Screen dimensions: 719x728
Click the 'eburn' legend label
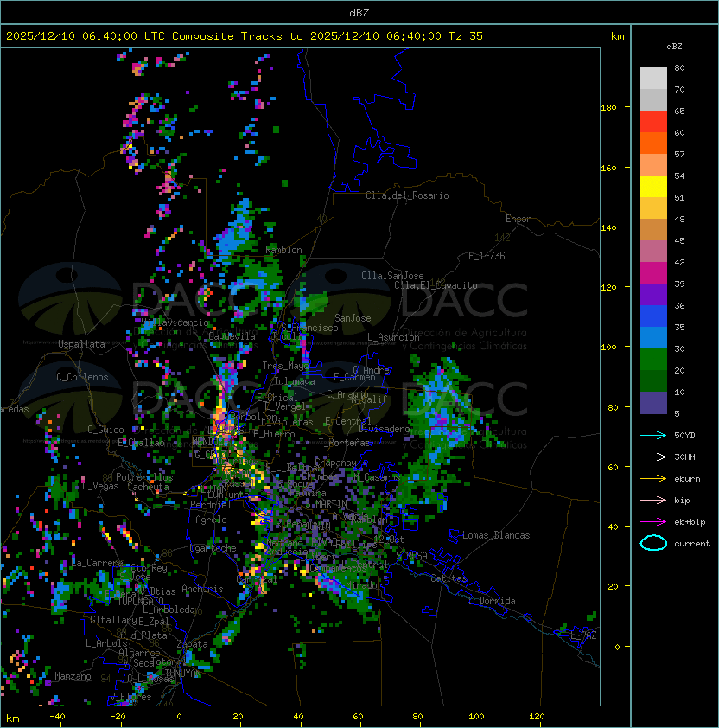point(687,479)
